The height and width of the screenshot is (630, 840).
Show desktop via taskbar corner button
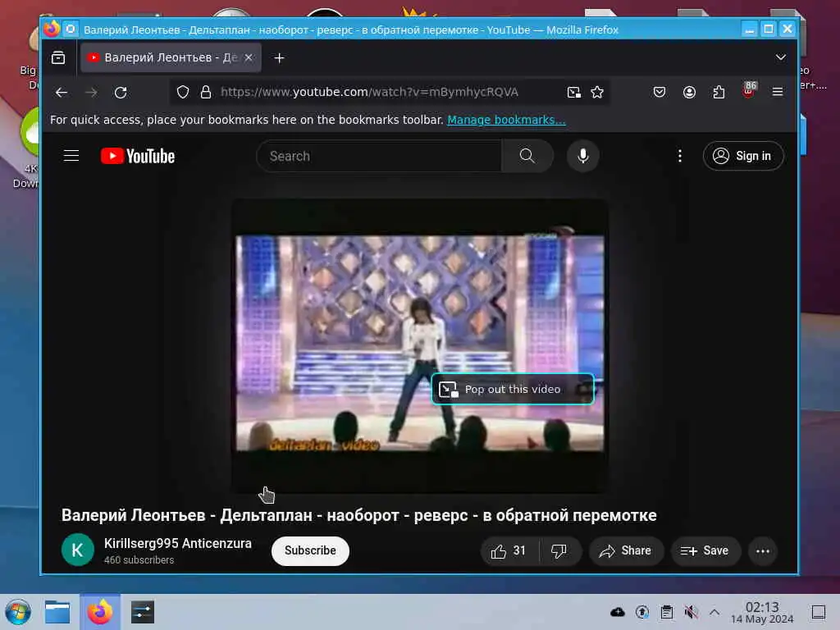pos(818,612)
